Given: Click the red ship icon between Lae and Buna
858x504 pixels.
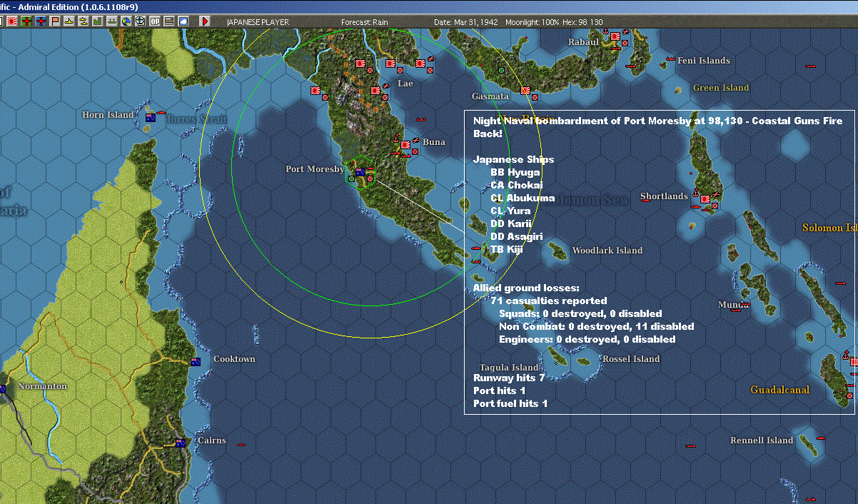Looking at the screenshot, I should point(420,119).
